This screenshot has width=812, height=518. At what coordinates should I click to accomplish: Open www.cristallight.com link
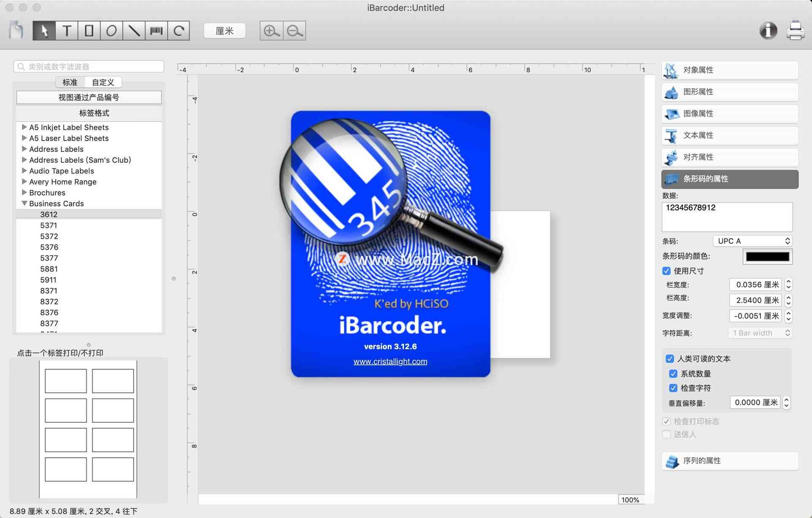(390, 361)
